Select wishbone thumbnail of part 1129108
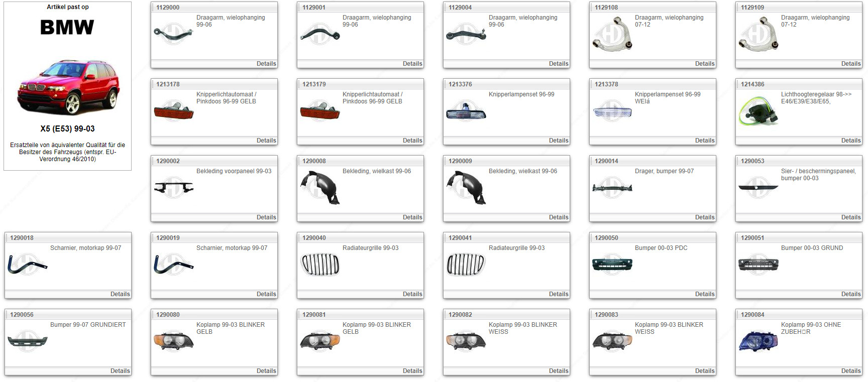 pyautogui.click(x=612, y=34)
